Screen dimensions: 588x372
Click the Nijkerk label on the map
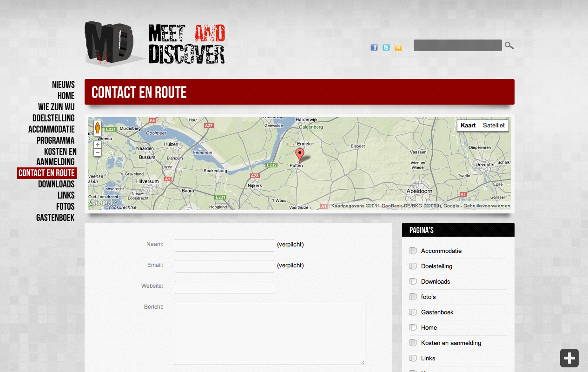pos(255,186)
